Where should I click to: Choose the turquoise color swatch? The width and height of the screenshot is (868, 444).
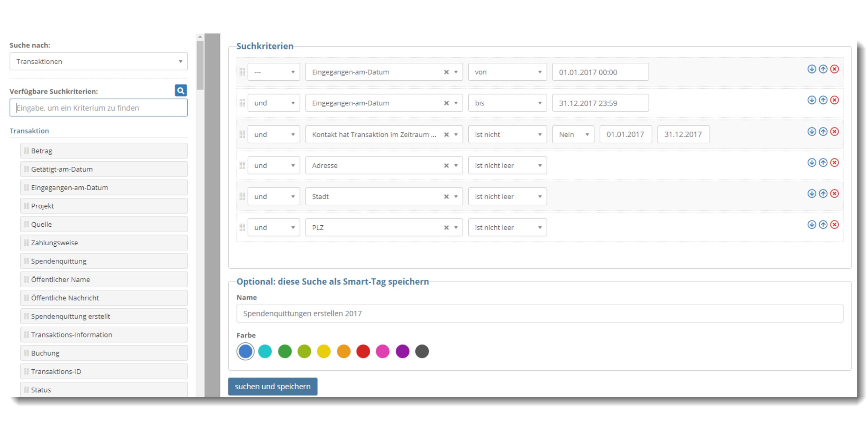pos(265,351)
